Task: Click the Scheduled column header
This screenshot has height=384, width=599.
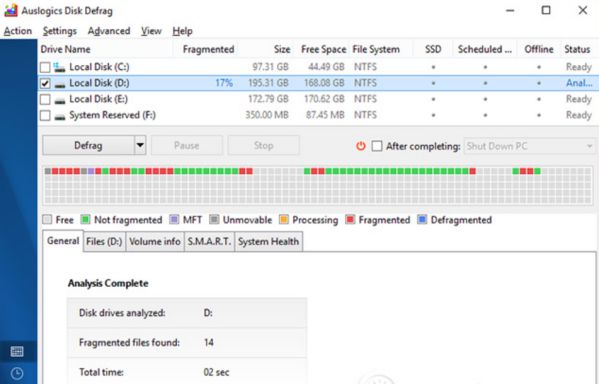Action: point(484,49)
